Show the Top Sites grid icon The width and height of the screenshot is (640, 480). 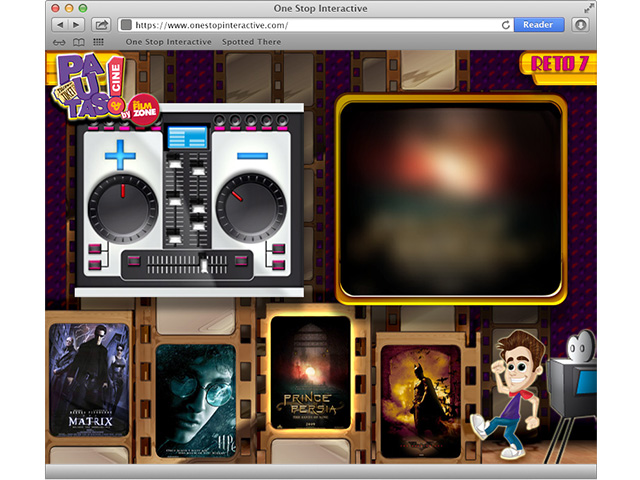tap(98, 42)
